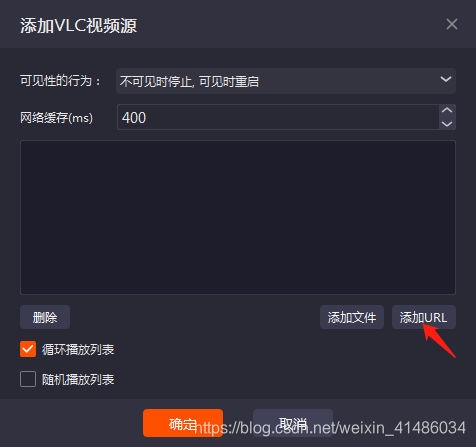Image resolution: width=476 pixels, height=447 pixels.
Task: Click the 删除 button
Action: click(x=45, y=317)
